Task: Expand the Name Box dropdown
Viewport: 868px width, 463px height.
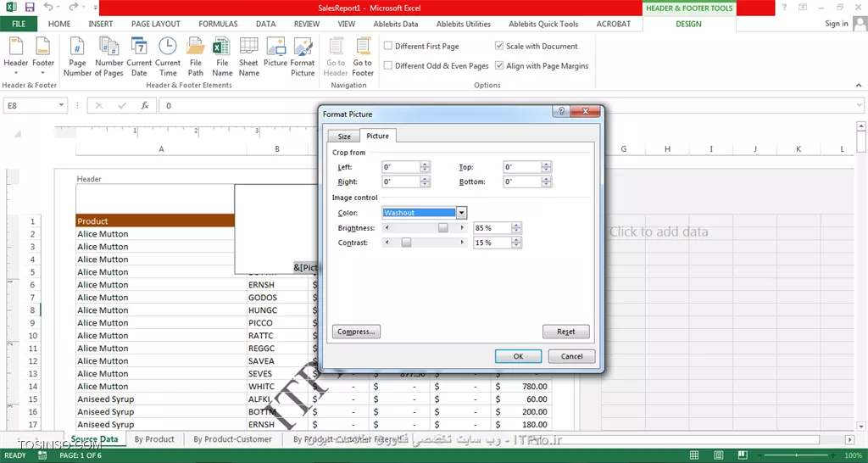Action: point(61,105)
